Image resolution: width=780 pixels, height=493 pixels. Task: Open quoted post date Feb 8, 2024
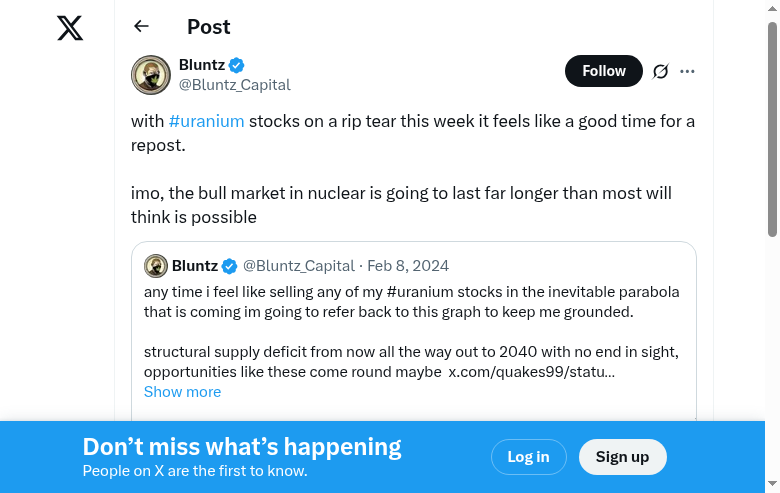pyautogui.click(x=408, y=266)
